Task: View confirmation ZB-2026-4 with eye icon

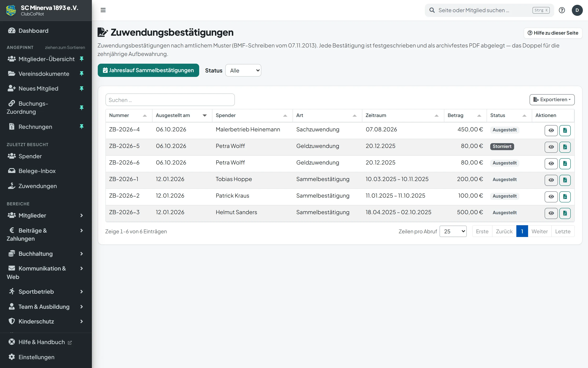Action: click(x=551, y=130)
